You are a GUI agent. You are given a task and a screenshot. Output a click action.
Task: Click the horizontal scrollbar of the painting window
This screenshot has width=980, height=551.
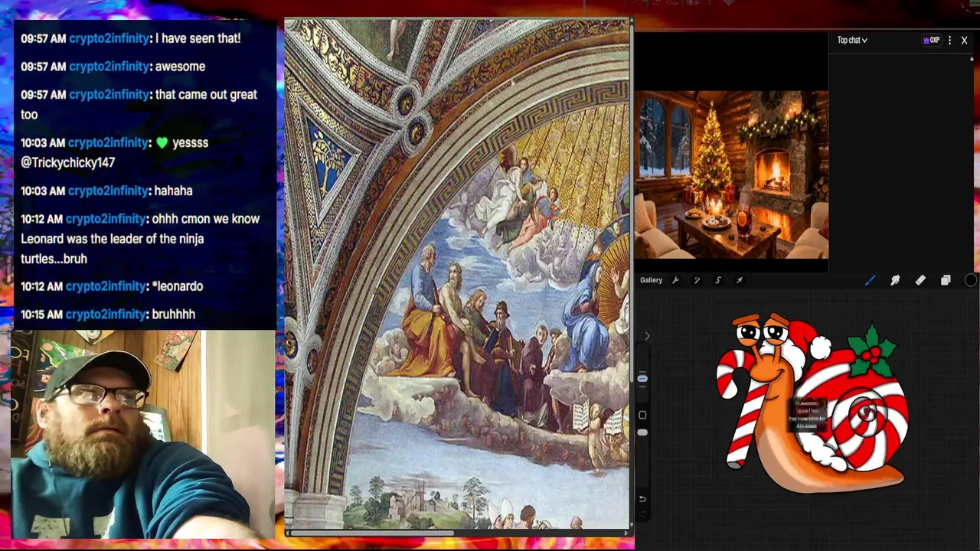coord(371,533)
